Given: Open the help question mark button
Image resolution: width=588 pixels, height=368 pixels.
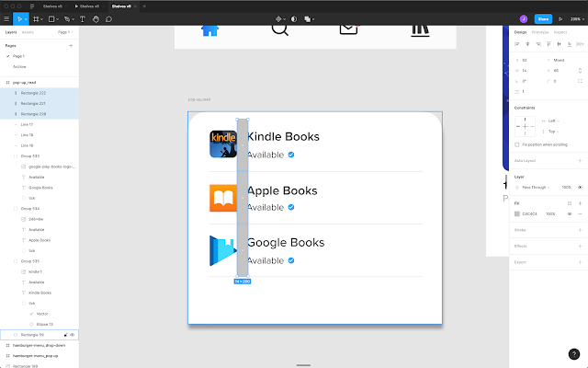Looking at the screenshot, I should point(574,354).
